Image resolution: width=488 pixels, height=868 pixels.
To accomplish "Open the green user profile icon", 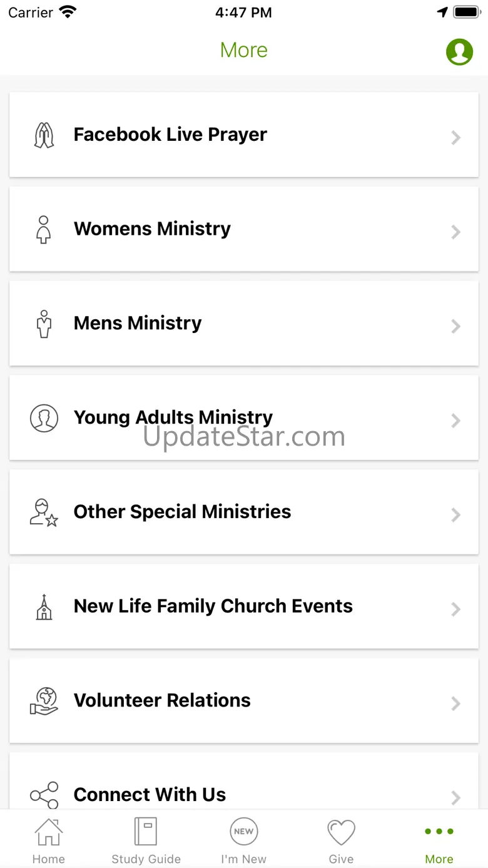I will pyautogui.click(x=459, y=51).
